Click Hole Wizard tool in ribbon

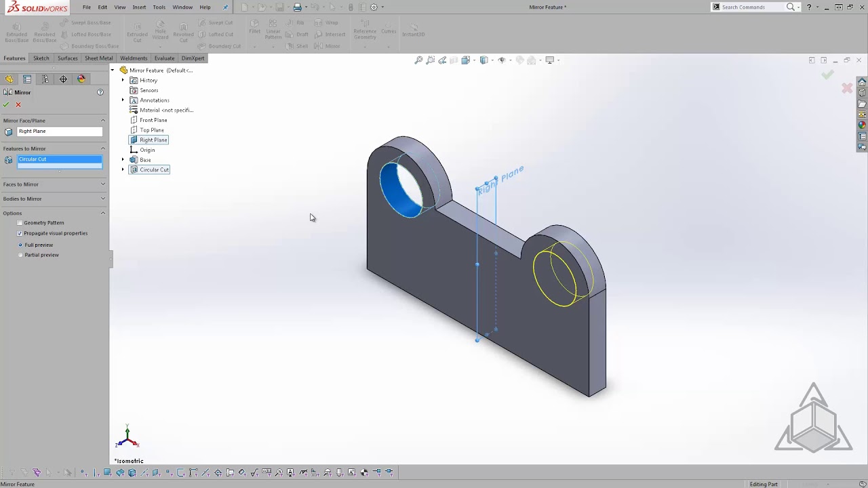pos(161,31)
